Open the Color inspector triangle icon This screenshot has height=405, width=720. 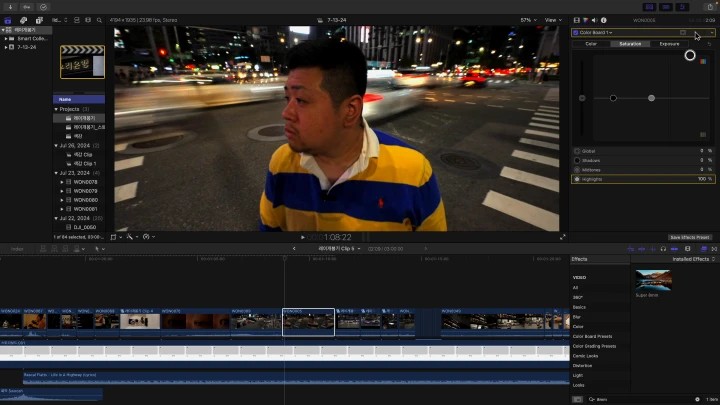click(x=585, y=20)
